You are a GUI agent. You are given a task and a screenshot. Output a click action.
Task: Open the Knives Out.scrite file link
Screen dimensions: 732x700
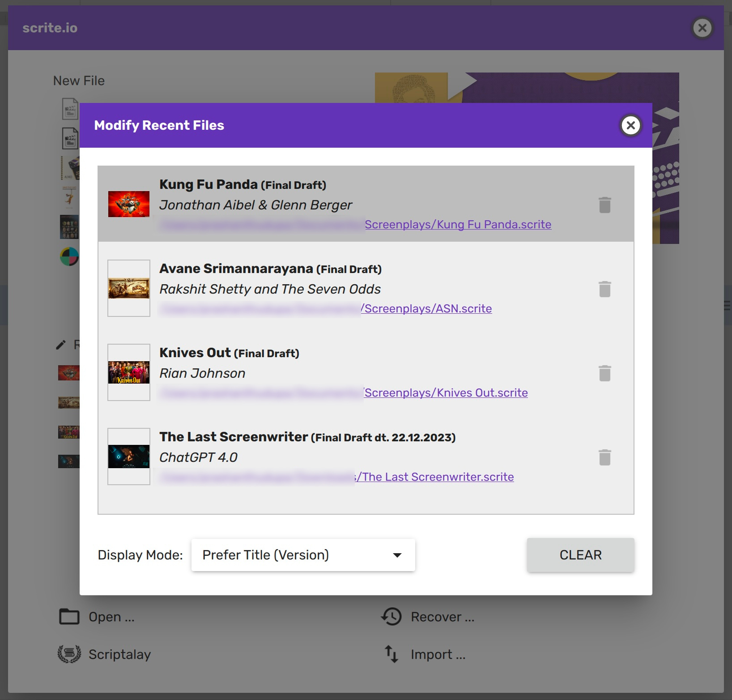446,393
